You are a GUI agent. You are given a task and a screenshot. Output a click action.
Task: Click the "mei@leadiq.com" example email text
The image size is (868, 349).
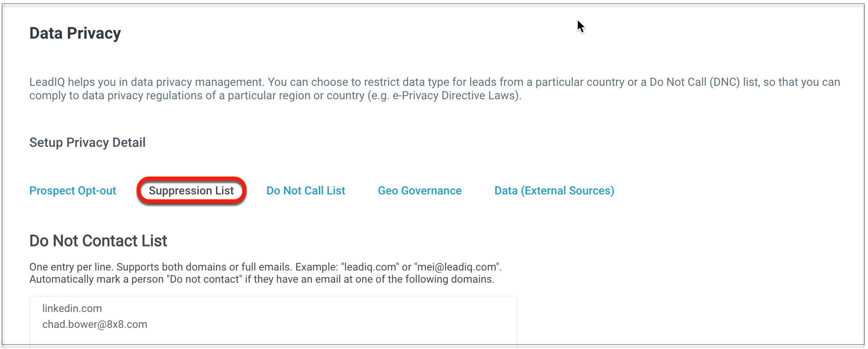(x=457, y=267)
